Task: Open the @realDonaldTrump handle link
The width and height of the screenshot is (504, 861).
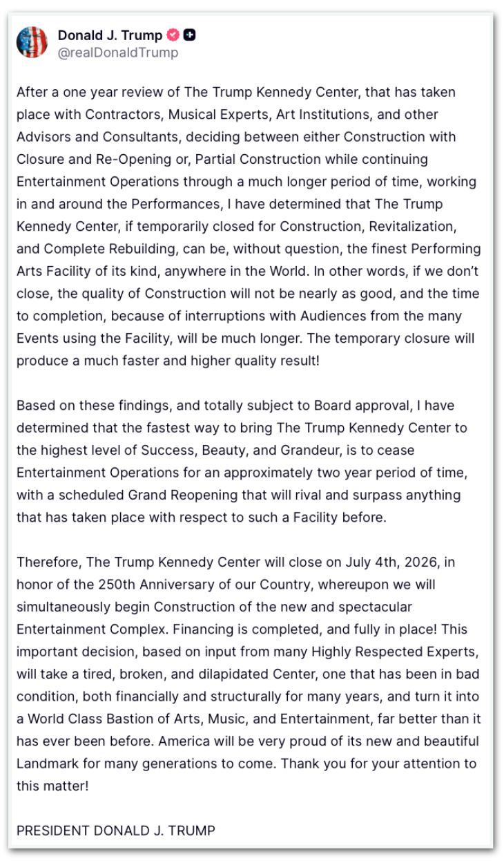Action: pyautogui.click(x=117, y=53)
